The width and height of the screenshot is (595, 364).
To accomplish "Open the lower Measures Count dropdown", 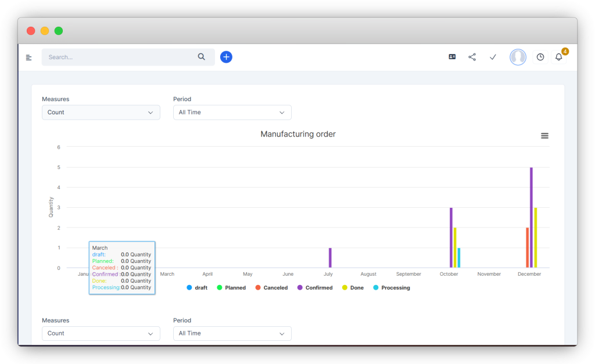I will [x=101, y=334].
